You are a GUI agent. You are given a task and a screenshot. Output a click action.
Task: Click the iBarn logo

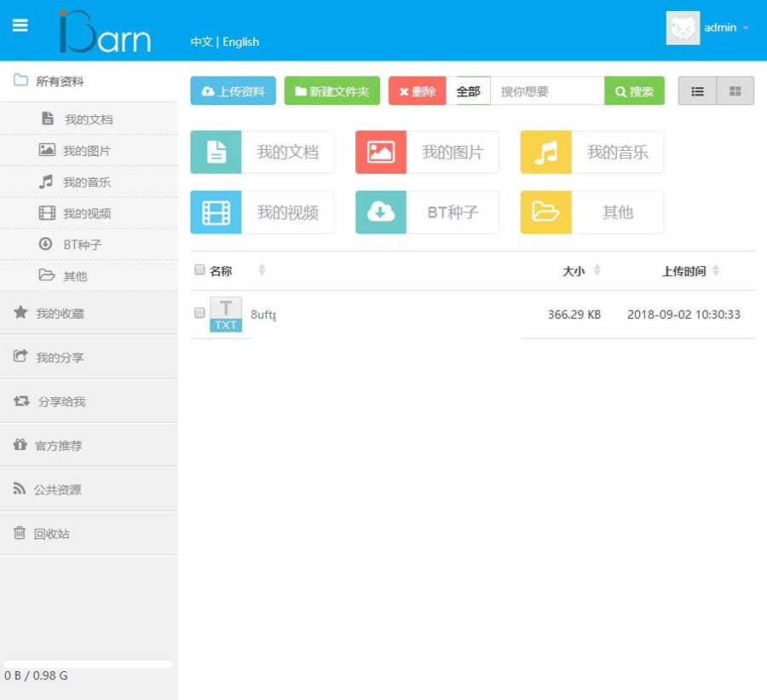click(105, 32)
